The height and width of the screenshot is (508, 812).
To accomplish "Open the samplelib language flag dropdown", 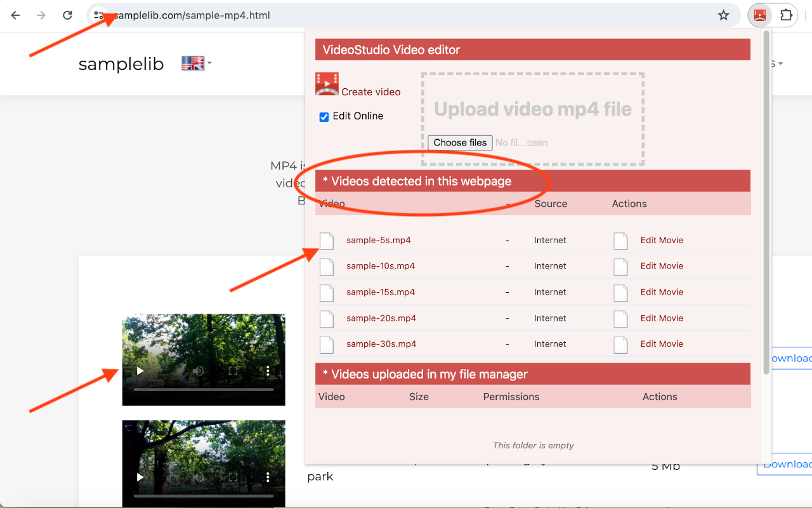I will [x=197, y=63].
